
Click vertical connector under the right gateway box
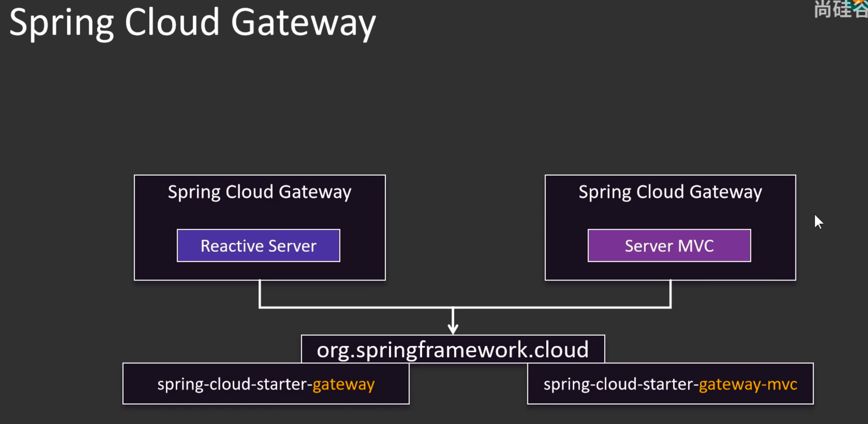pos(670,293)
